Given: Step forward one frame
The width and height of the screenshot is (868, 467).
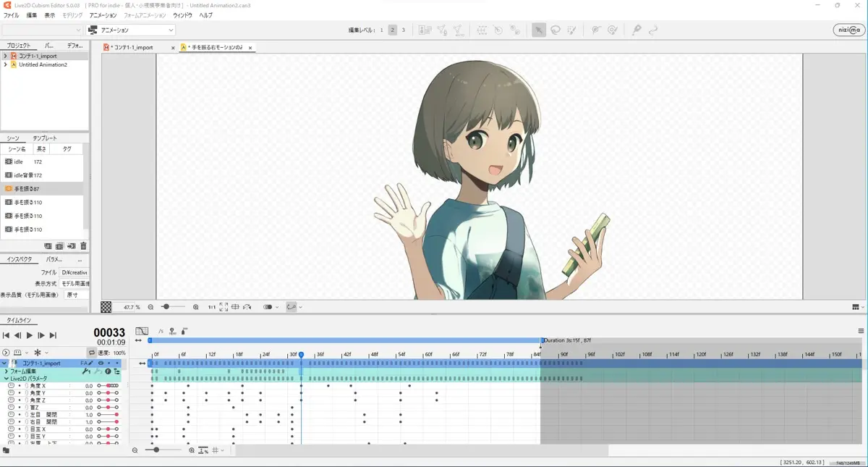Looking at the screenshot, I should coord(41,335).
